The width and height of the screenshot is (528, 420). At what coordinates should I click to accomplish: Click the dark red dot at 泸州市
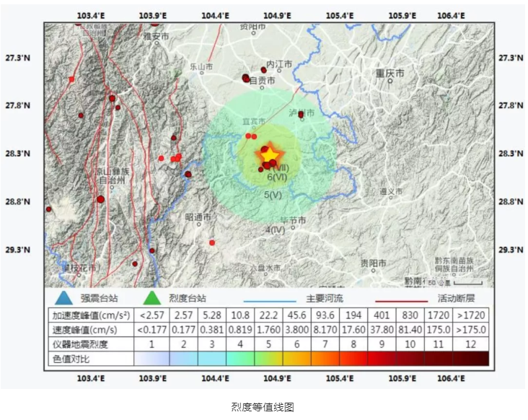point(301,114)
